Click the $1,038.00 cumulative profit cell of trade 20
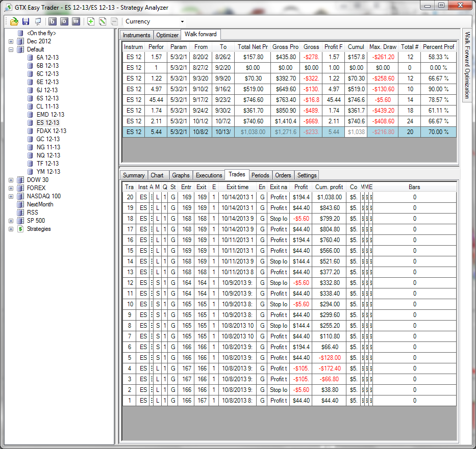The width and height of the screenshot is (476, 449). pos(330,197)
